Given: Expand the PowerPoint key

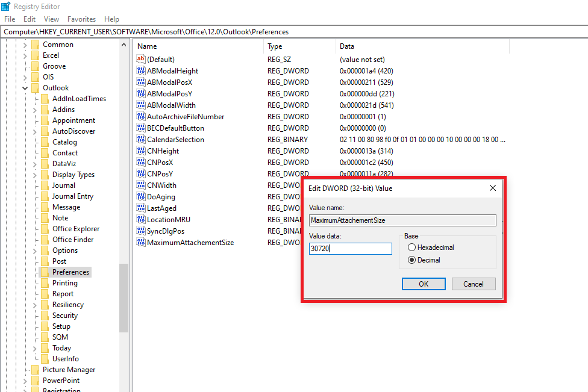Looking at the screenshot, I should point(25,381).
